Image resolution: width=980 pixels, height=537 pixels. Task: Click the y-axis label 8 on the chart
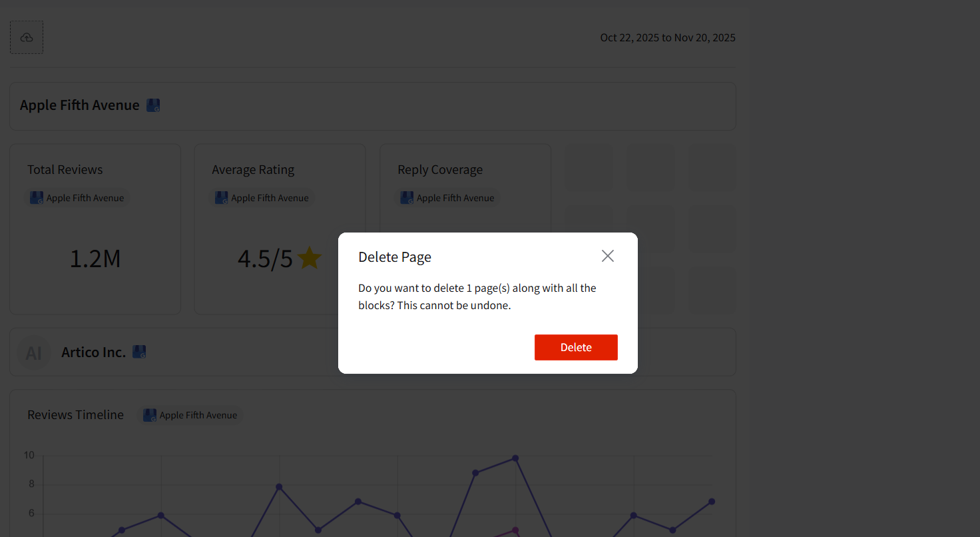[x=31, y=484]
